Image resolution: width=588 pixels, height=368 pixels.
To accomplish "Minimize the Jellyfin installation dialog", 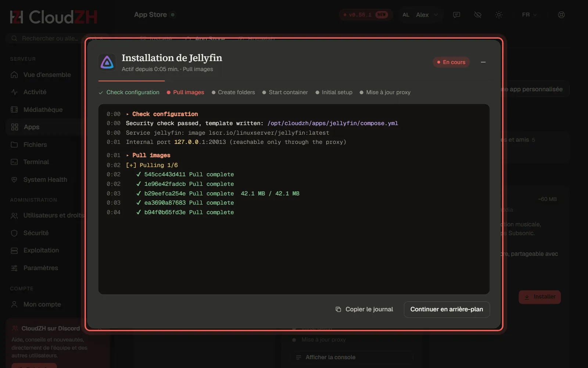I will 483,62.
